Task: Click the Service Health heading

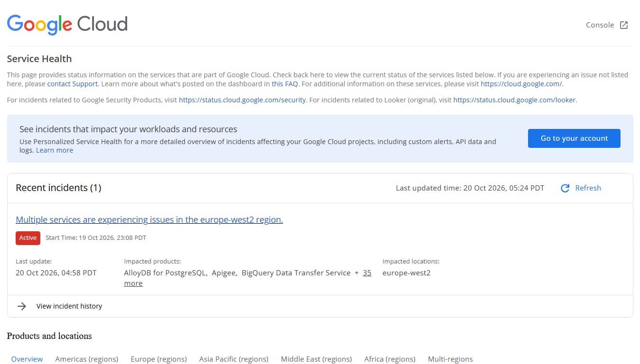Action: pos(39,59)
